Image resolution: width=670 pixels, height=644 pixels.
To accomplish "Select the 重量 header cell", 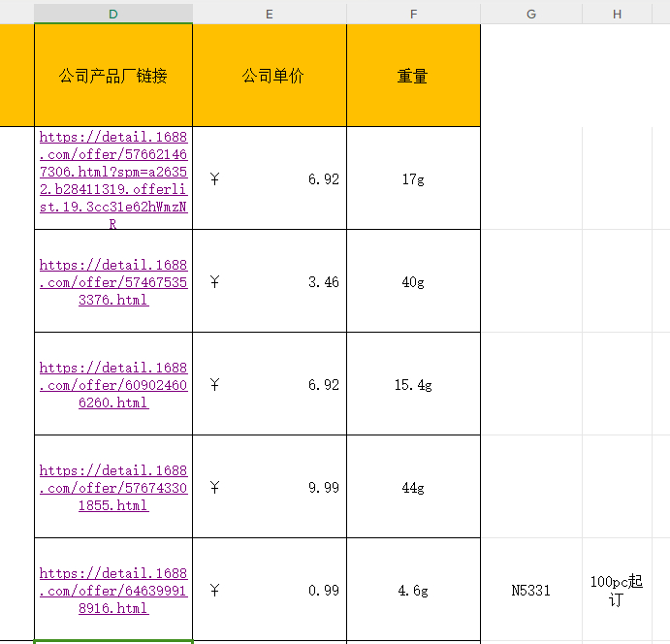I will point(413,76).
